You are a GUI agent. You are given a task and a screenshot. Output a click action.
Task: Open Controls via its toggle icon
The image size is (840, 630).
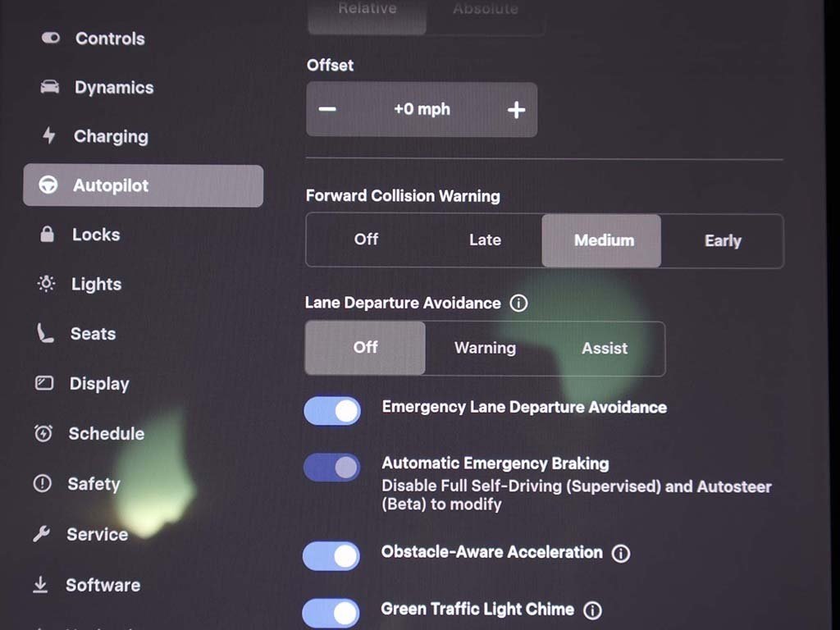pyautogui.click(x=51, y=39)
